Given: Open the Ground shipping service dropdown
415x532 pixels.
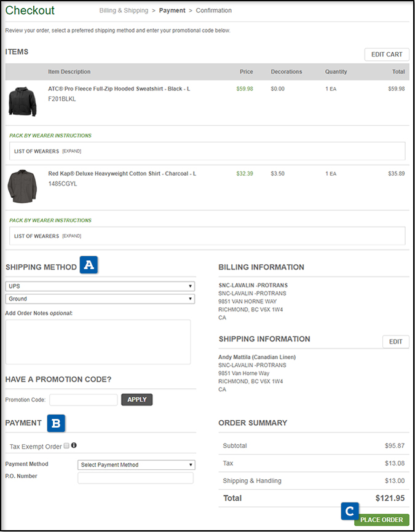Looking at the screenshot, I should click(x=100, y=299).
